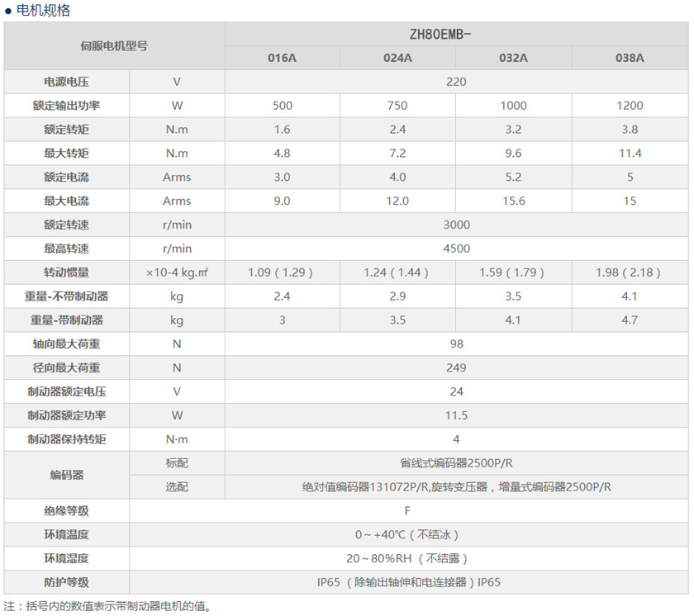The width and height of the screenshot is (694, 616).
Task: Click the 11.4 maximum torque value
Action: [x=629, y=154]
